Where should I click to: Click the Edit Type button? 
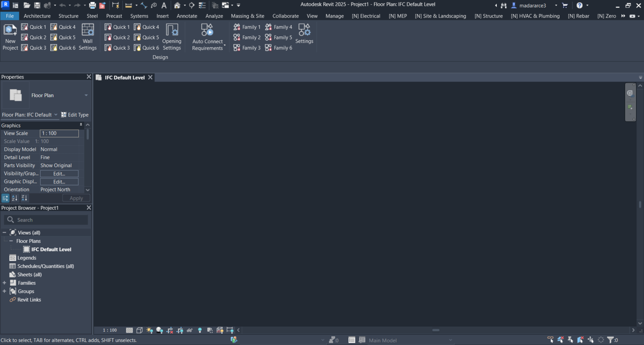75,115
